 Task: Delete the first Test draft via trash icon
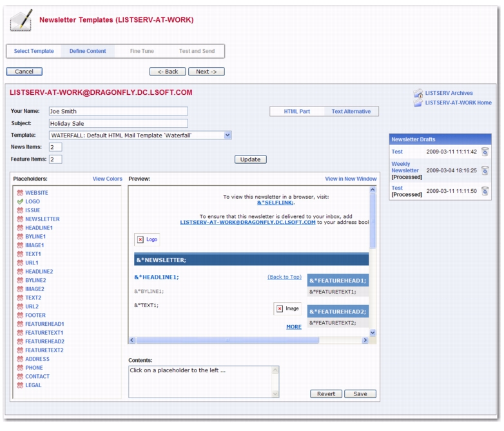click(x=485, y=152)
